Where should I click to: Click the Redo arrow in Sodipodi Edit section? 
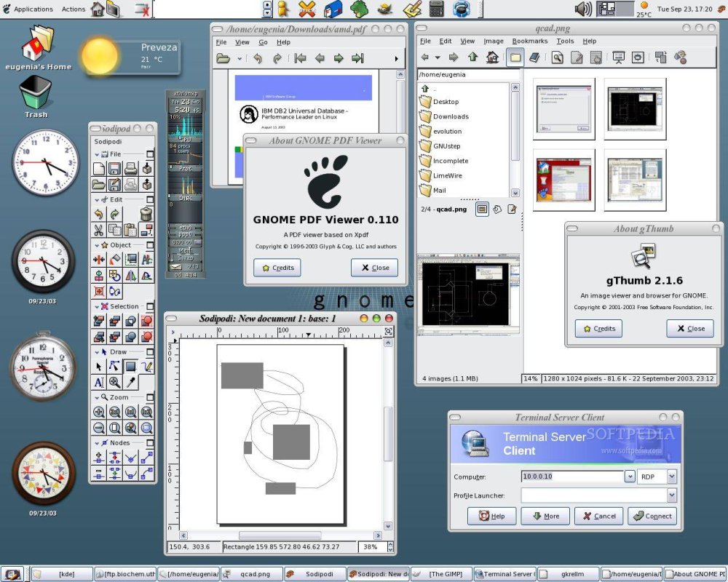(x=115, y=214)
